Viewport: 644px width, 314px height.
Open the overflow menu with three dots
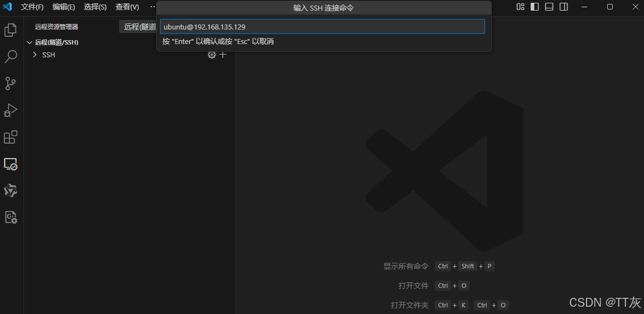[152, 7]
